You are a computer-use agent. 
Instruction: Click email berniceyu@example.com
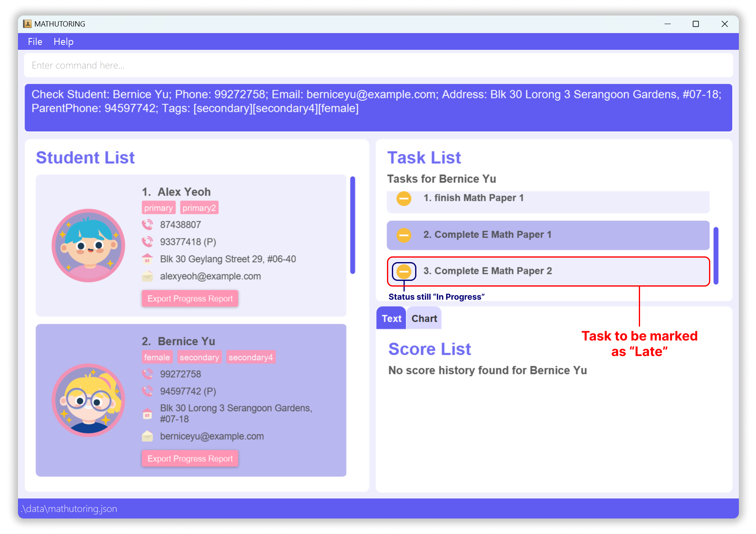pyautogui.click(x=212, y=436)
